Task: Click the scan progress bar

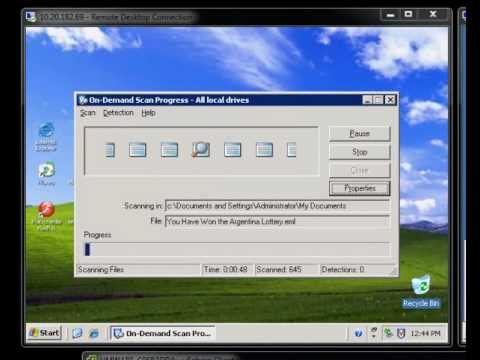Action: (x=237, y=249)
